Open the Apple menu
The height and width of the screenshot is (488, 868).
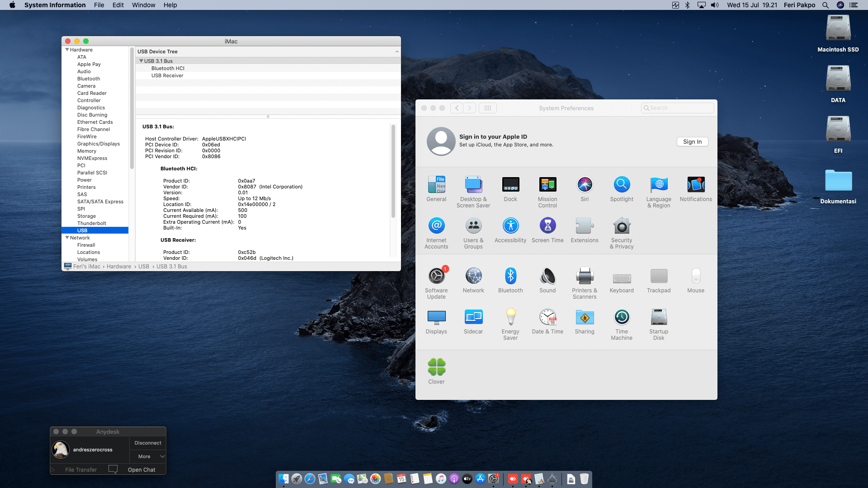point(12,5)
